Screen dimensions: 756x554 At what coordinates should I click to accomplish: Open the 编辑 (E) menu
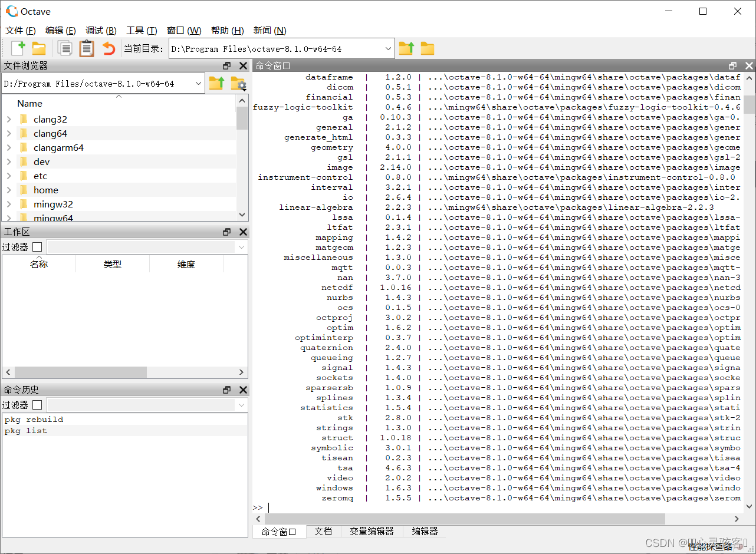point(60,31)
